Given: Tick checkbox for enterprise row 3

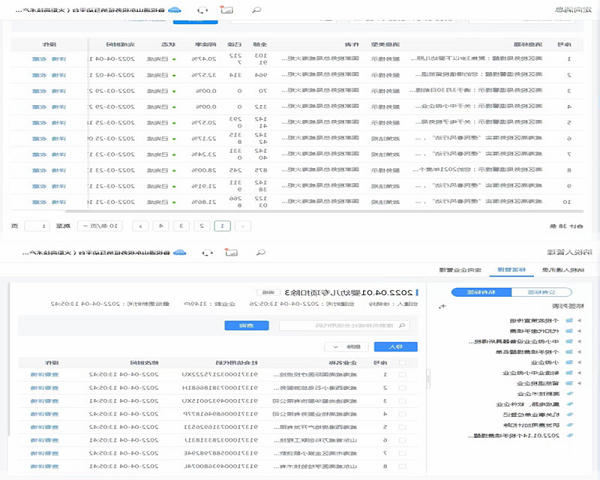Looking at the screenshot, I should pos(403,401).
